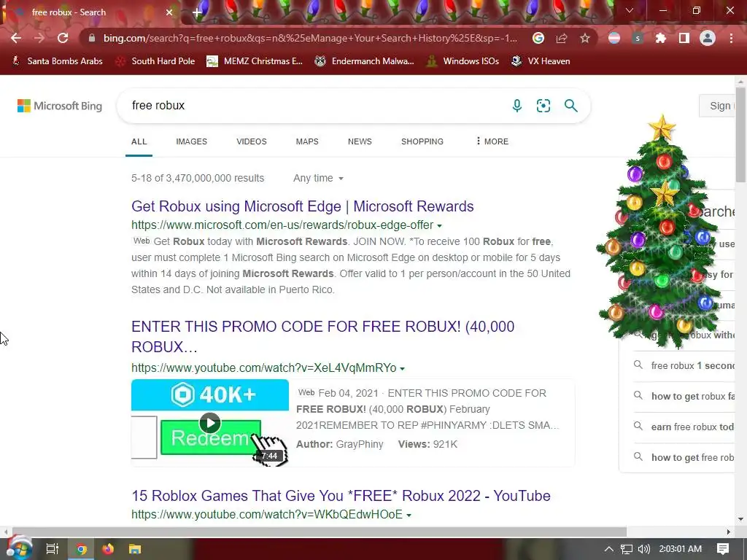Open the Chrome three-dot menu
The width and height of the screenshot is (747, 560).
click(731, 38)
